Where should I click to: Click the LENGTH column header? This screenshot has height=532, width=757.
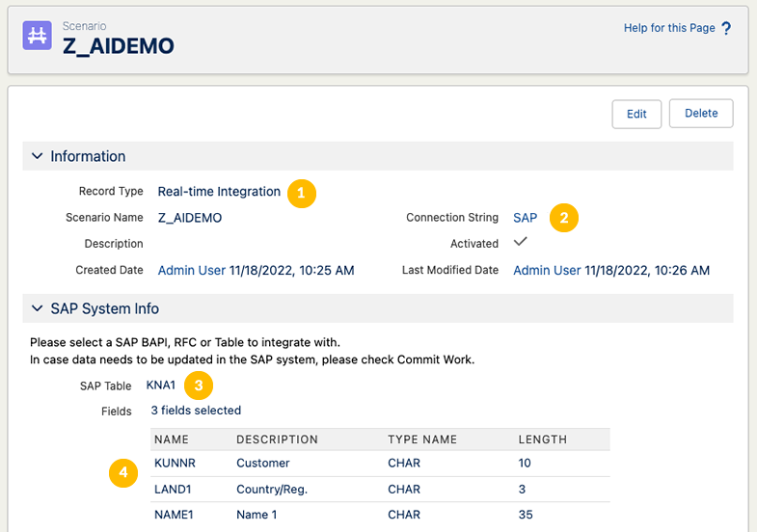(543, 439)
